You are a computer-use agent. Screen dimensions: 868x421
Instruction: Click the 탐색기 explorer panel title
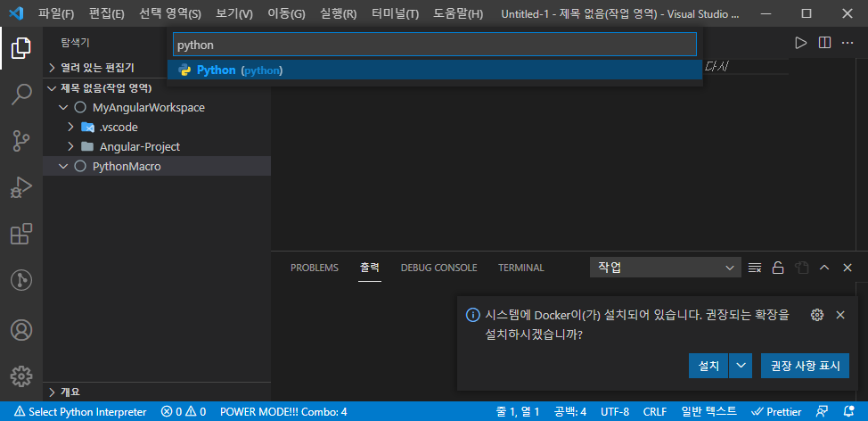click(x=75, y=43)
